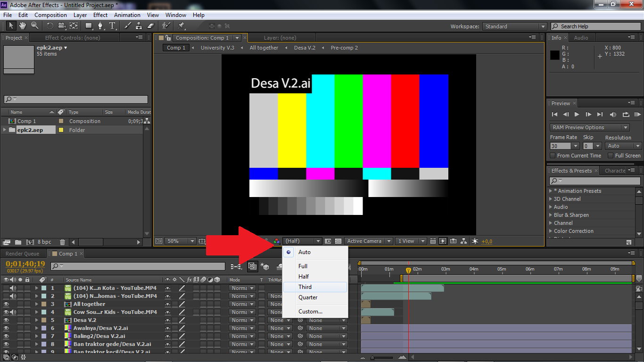
Task: Activate the Rotation tool
Action: tap(50, 26)
